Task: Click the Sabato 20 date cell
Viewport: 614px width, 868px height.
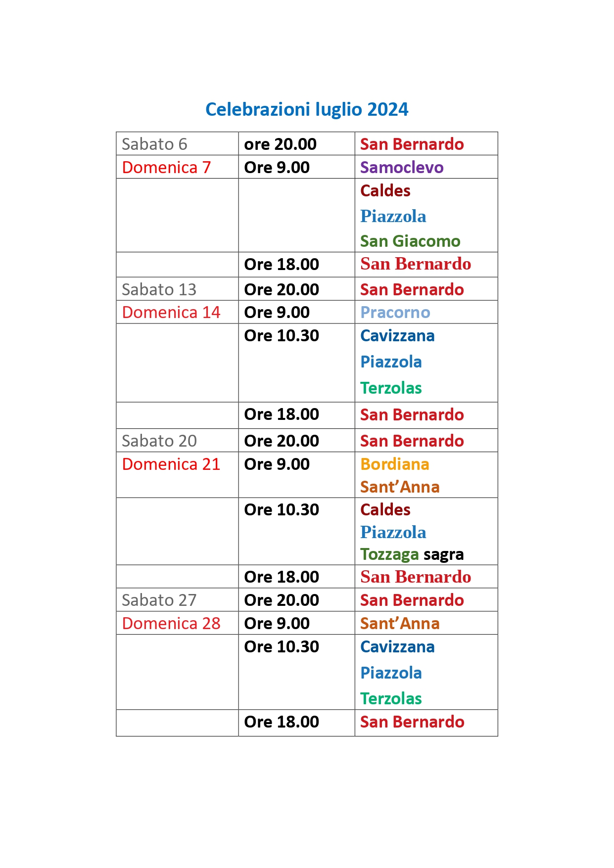Action: pos(159,441)
